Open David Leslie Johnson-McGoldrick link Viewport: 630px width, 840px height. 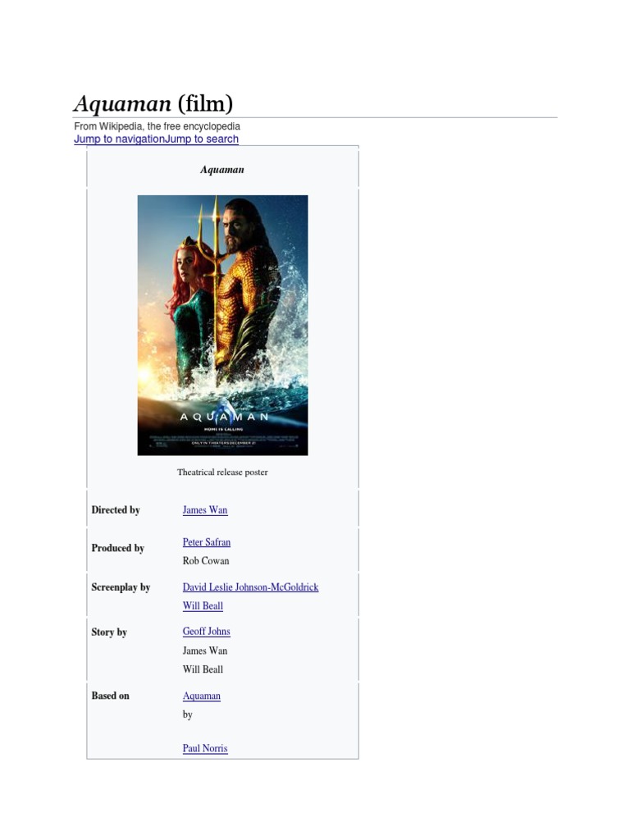coord(250,587)
